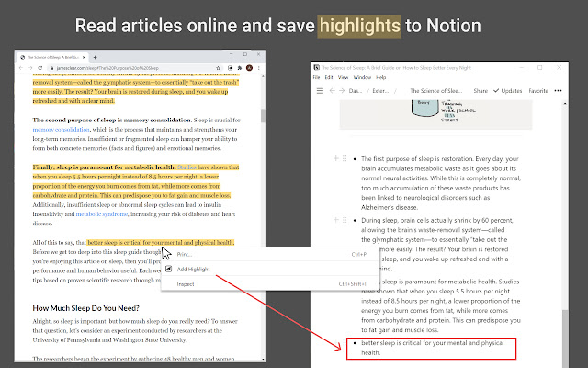Screen dimensions: 588x368
Task: Click drag handle of first purpose bullet
Action: [x=345, y=158]
